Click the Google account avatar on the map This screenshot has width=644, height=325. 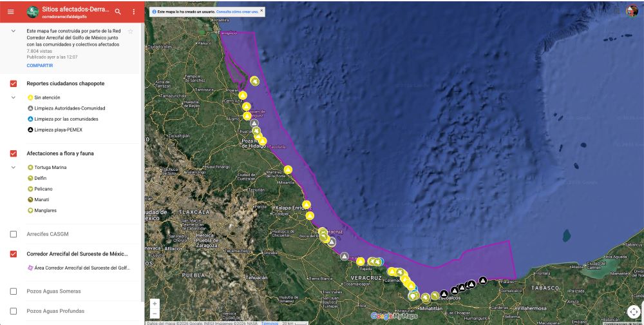[632, 11]
